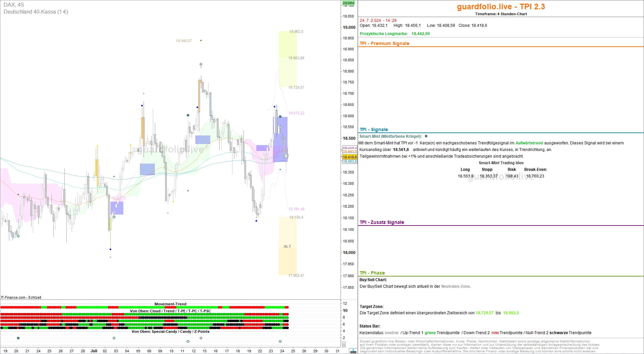Click the Prozyklische Longmarke value 18.442,99

(420, 34)
